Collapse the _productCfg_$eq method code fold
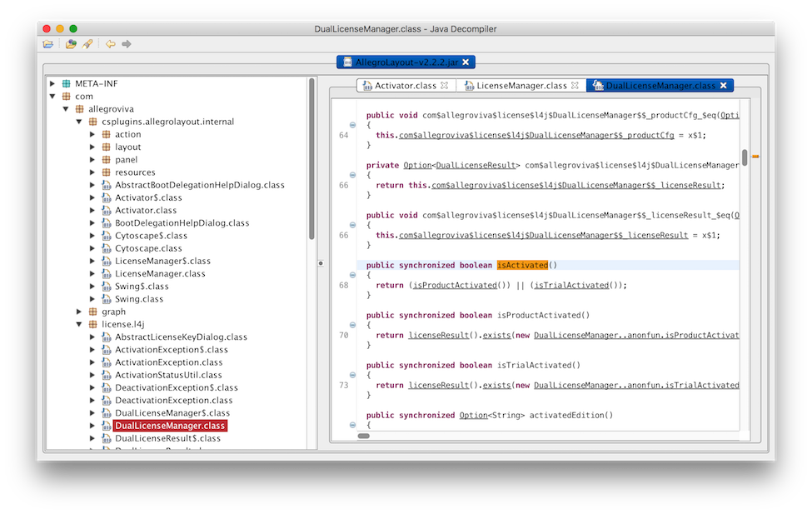 (352, 125)
